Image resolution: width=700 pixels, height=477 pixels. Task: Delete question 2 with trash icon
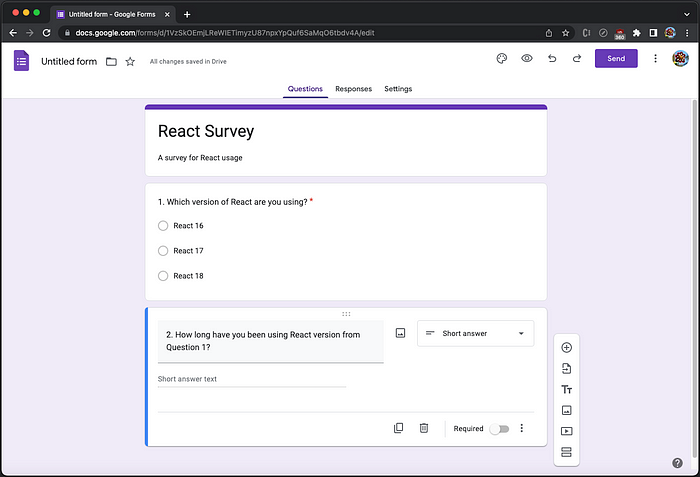coord(424,428)
